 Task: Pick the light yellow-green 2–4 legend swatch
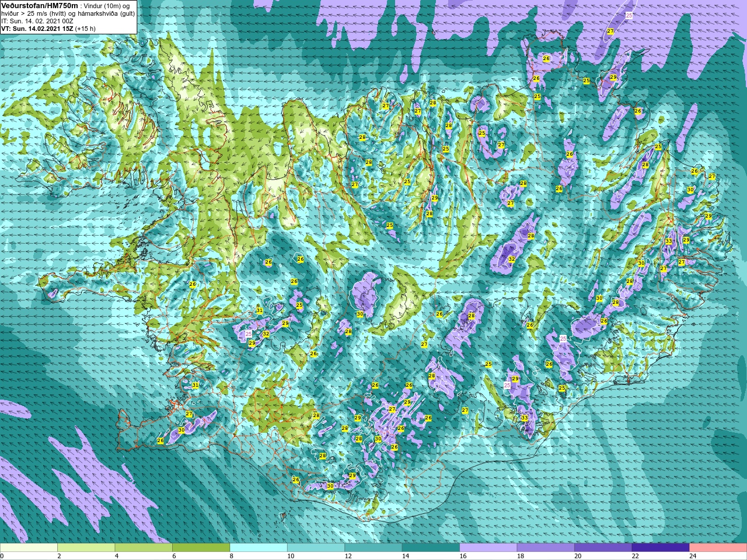(x=86, y=547)
